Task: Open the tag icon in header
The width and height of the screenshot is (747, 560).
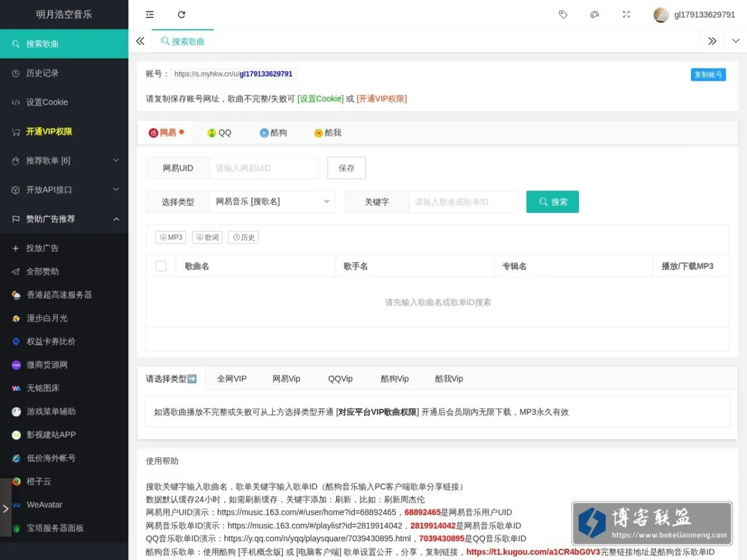Action: (563, 14)
